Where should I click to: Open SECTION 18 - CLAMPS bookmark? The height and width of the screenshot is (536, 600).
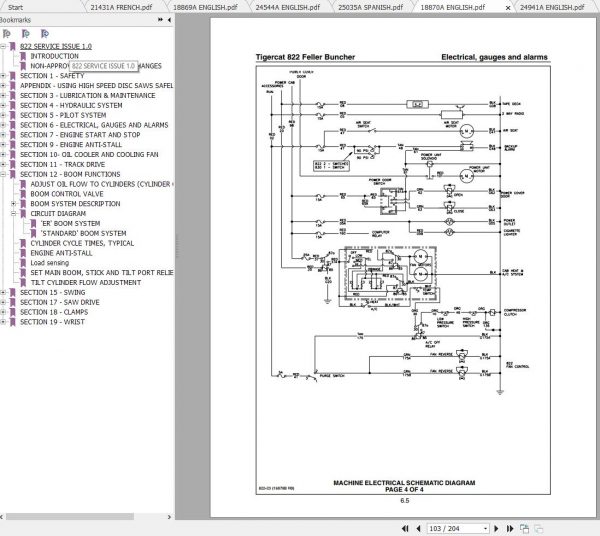click(x=54, y=312)
